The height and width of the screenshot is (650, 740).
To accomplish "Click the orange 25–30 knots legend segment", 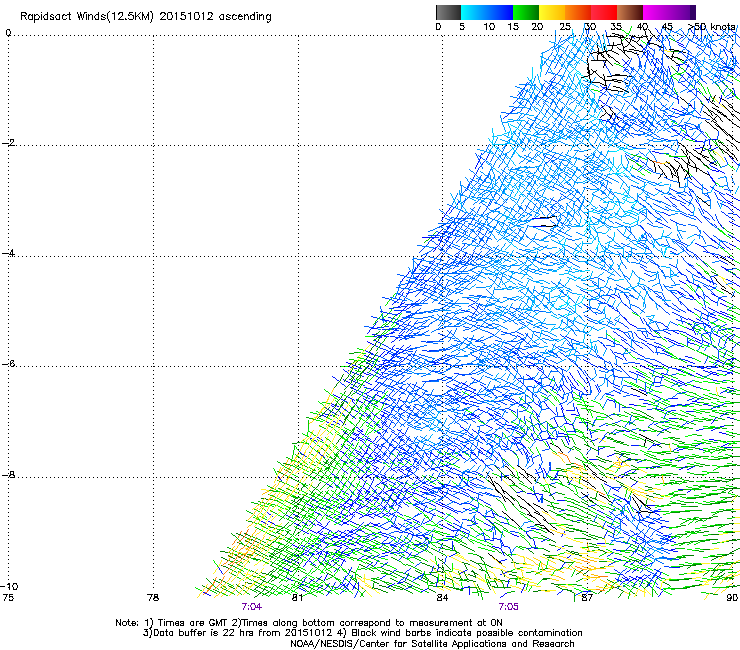I will (x=578, y=12).
